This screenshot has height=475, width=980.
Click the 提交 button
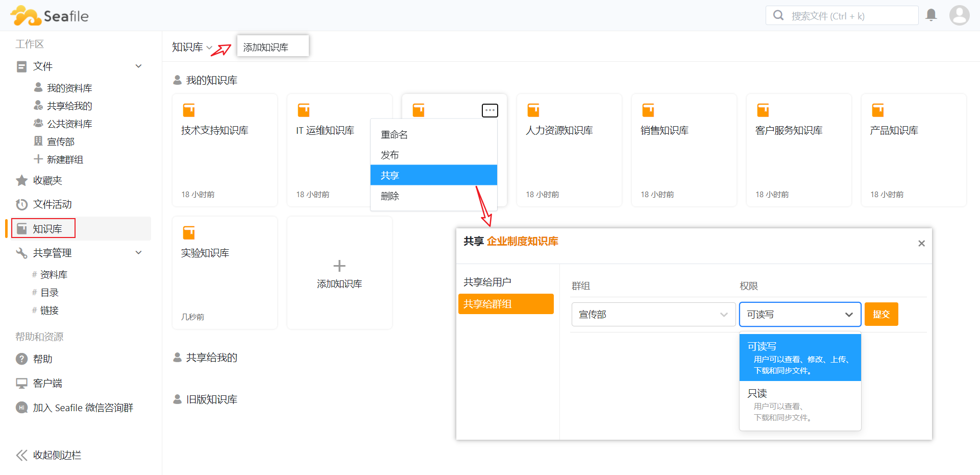click(x=881, y=314)
